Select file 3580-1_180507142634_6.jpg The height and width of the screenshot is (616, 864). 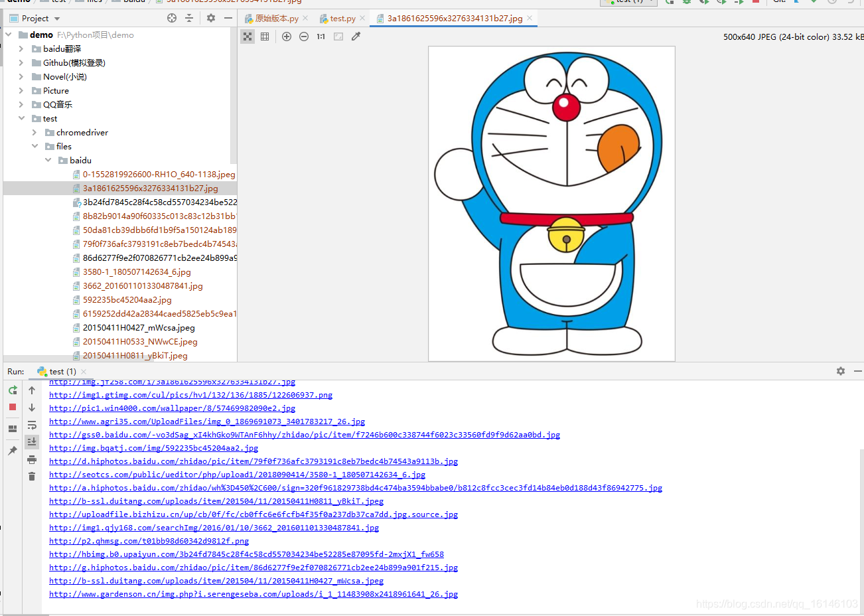[x=137, y=272]
